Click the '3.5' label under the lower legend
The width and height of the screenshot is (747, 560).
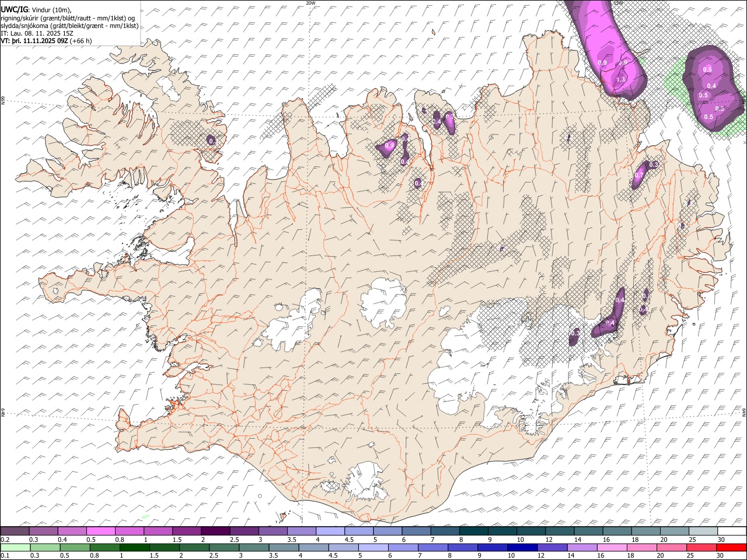[x=273, y=556]
